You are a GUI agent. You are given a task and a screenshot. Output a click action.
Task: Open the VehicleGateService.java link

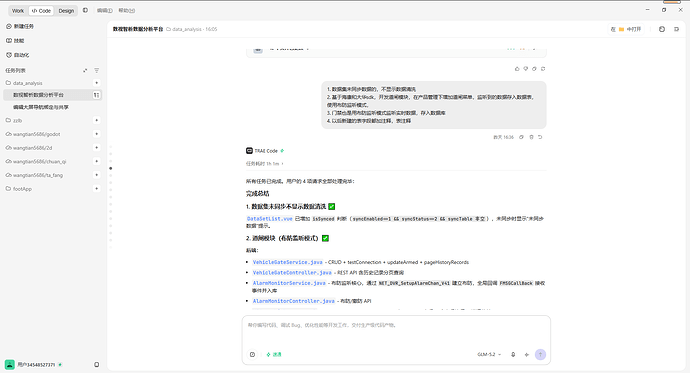pyautogui.click(x=287, y=262)
